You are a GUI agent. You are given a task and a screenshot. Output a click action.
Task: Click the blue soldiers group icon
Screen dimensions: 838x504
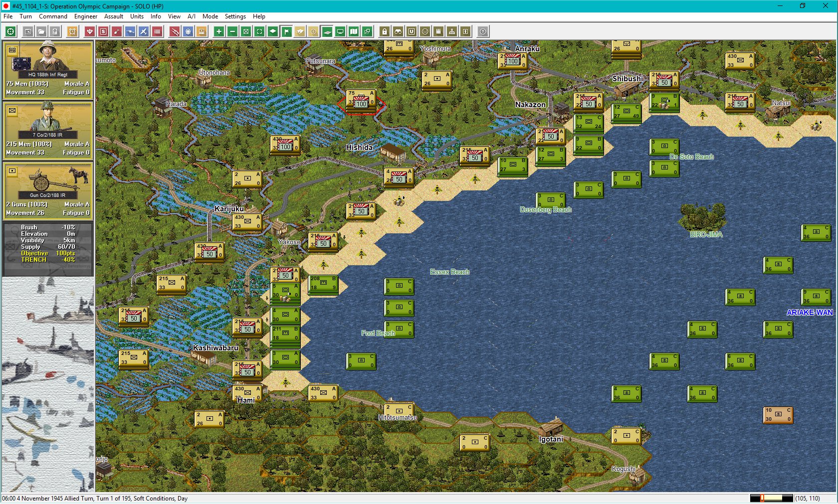(188, 32)
